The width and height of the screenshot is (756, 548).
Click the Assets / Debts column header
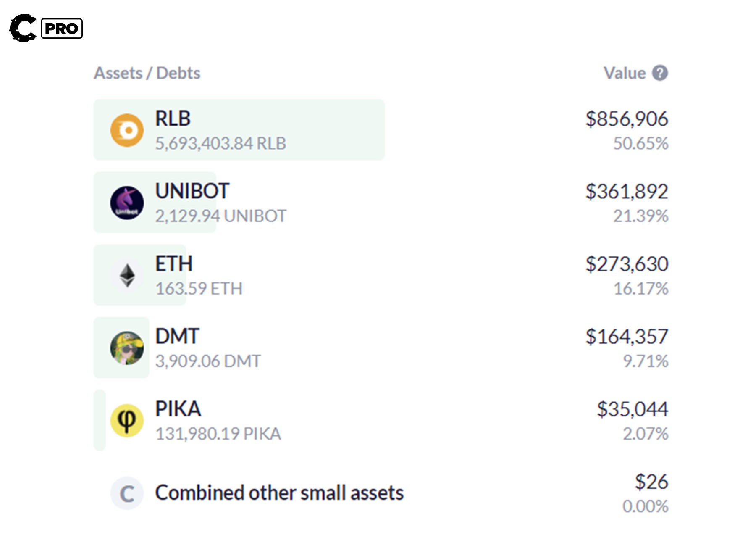point(147,73)
